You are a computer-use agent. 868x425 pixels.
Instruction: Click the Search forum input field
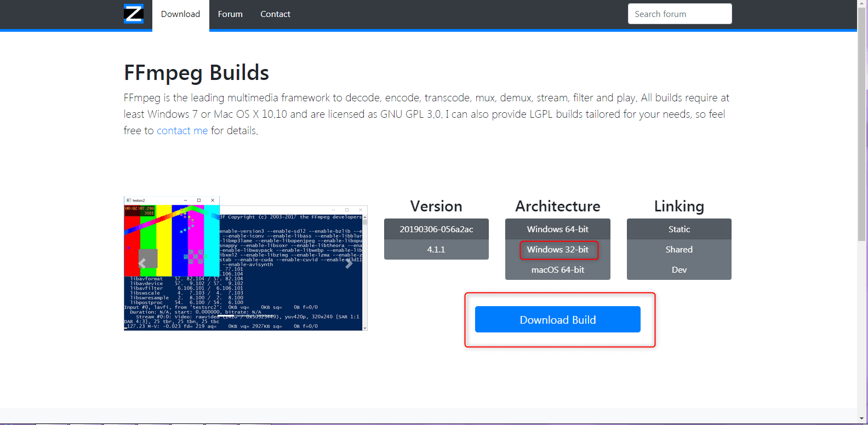[679, 14]
